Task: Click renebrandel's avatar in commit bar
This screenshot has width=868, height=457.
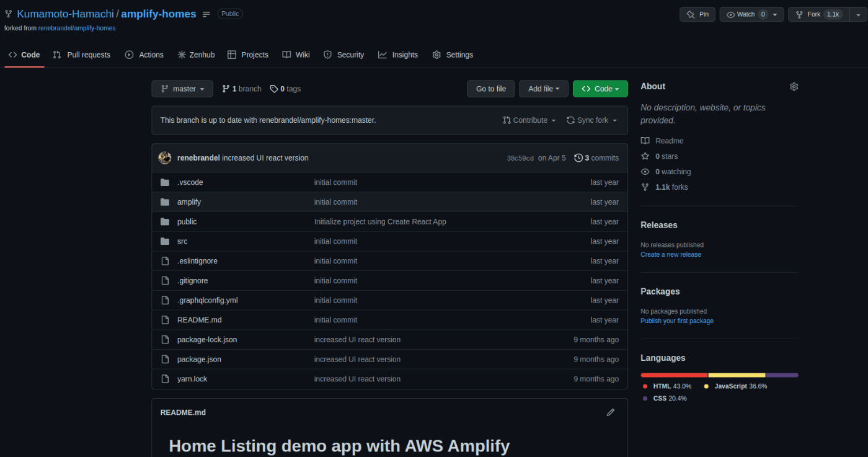Action: [165, 158]
